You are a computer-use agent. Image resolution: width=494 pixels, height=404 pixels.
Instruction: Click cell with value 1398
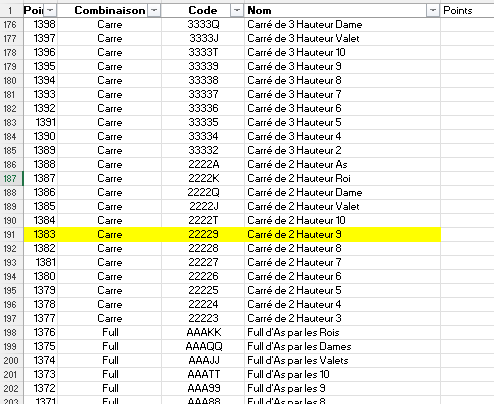tap(41, 25)
